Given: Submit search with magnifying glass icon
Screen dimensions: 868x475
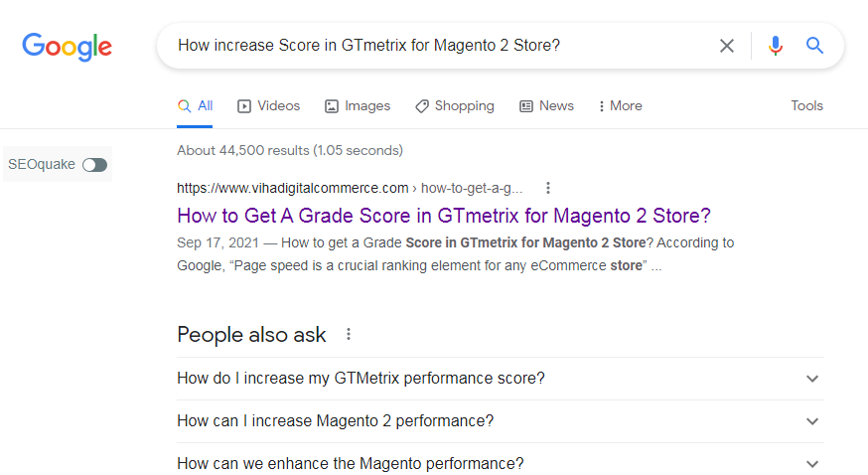Looking at the screenshot, I should click(814, 46).
